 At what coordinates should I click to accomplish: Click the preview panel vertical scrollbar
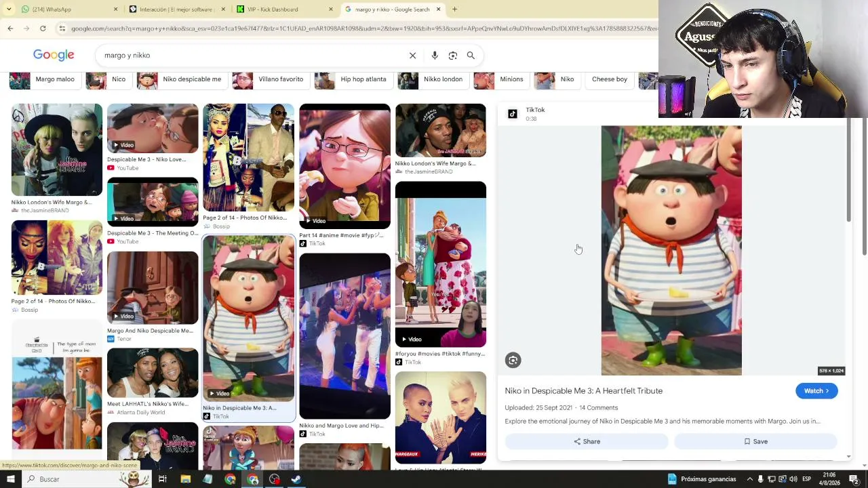click(x=848, y=170)
